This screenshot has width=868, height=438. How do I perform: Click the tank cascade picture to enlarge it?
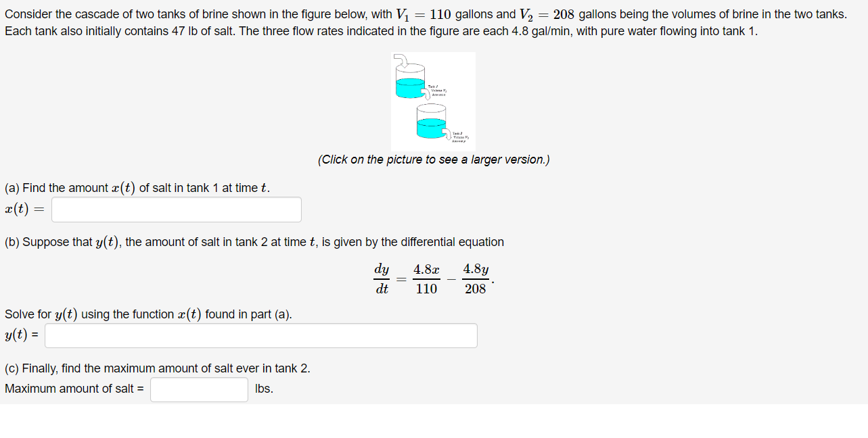tap(433, 101)
